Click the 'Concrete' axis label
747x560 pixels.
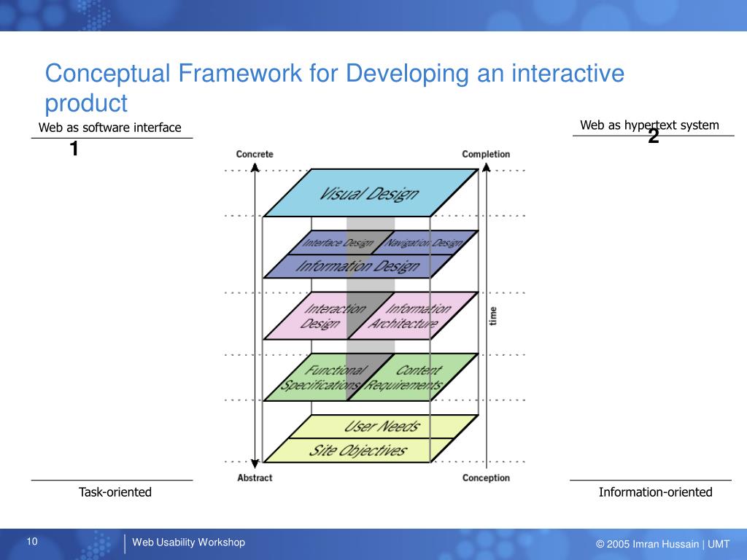click(x=255, y=155)
